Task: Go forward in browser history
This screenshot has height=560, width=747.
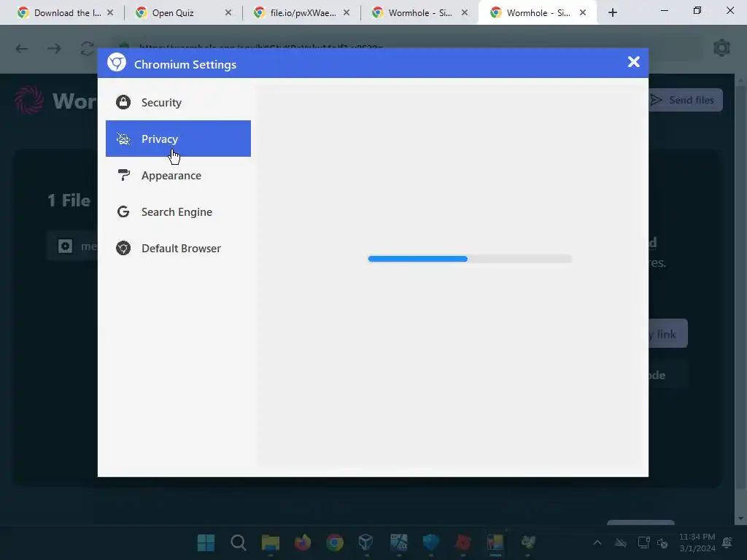Action: pyautogui.click(x=54, y=49)
